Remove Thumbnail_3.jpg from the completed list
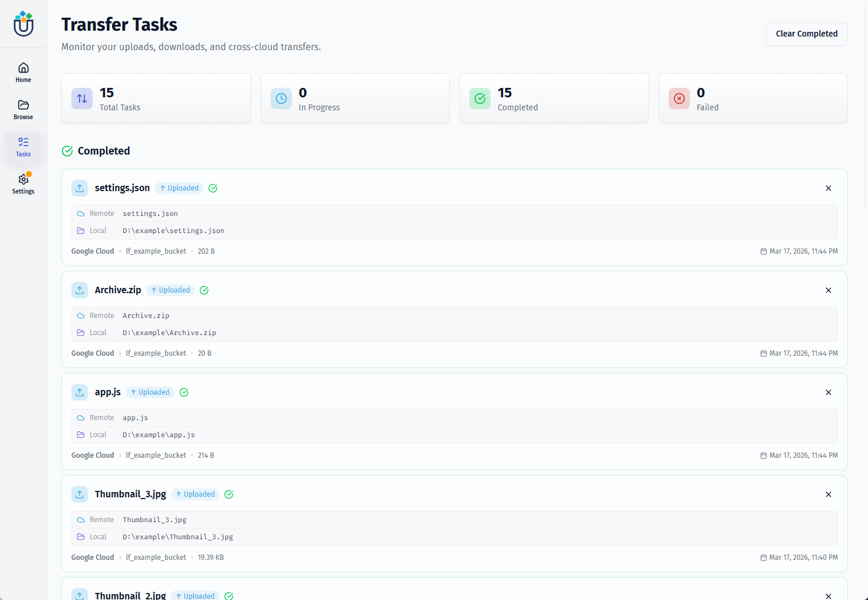The width and height of the screenshot is (868, 600). (x=828, y=494)
